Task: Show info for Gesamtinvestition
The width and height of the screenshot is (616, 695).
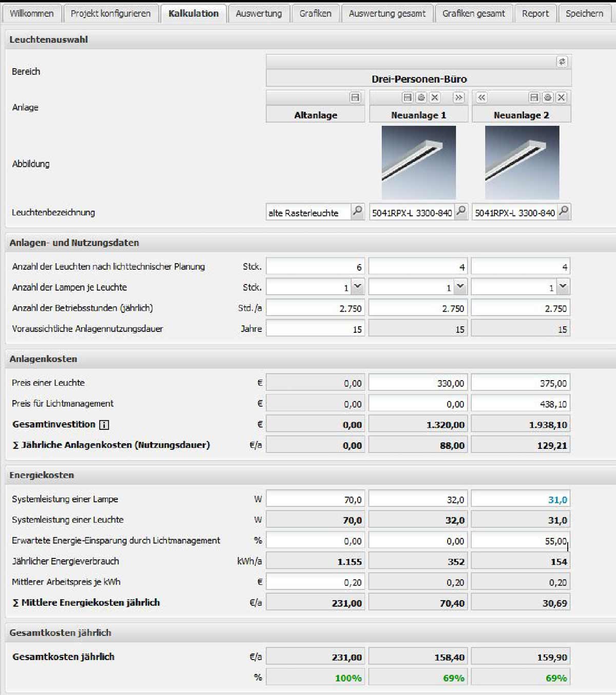Action: point(104,425)
